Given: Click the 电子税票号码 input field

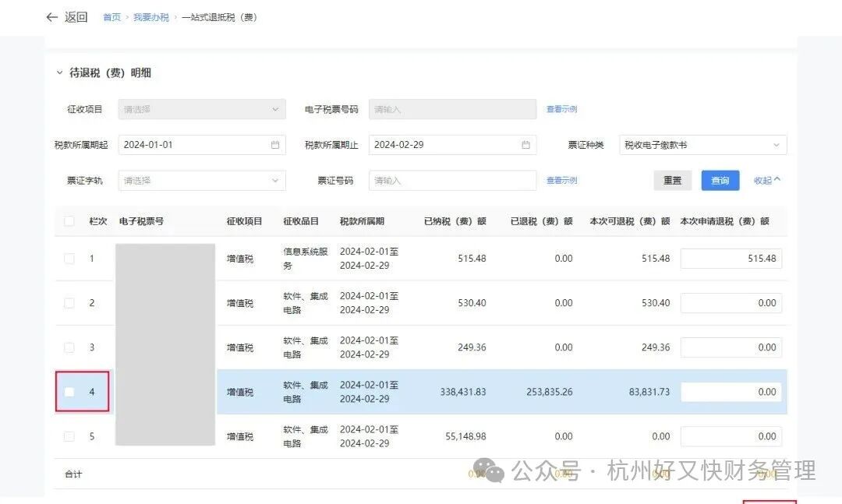Looking at the screenshot, I should coord(451,108).
